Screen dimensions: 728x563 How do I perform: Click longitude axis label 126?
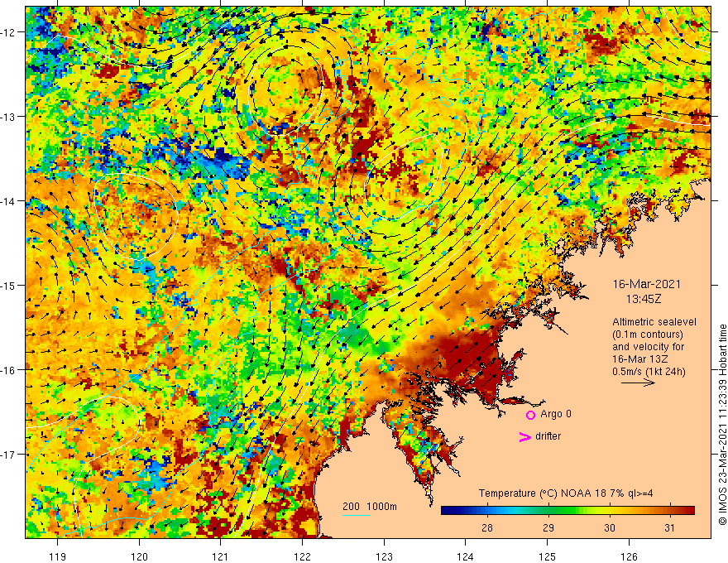click(629, 557)
